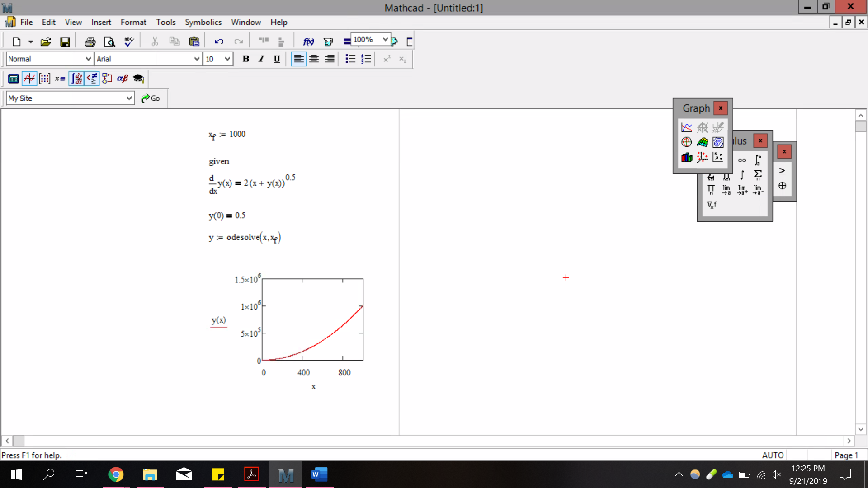Open the Insert Function f(x) dialog
The width and height of the screenshot is (868, 488).
click(308, 42)
